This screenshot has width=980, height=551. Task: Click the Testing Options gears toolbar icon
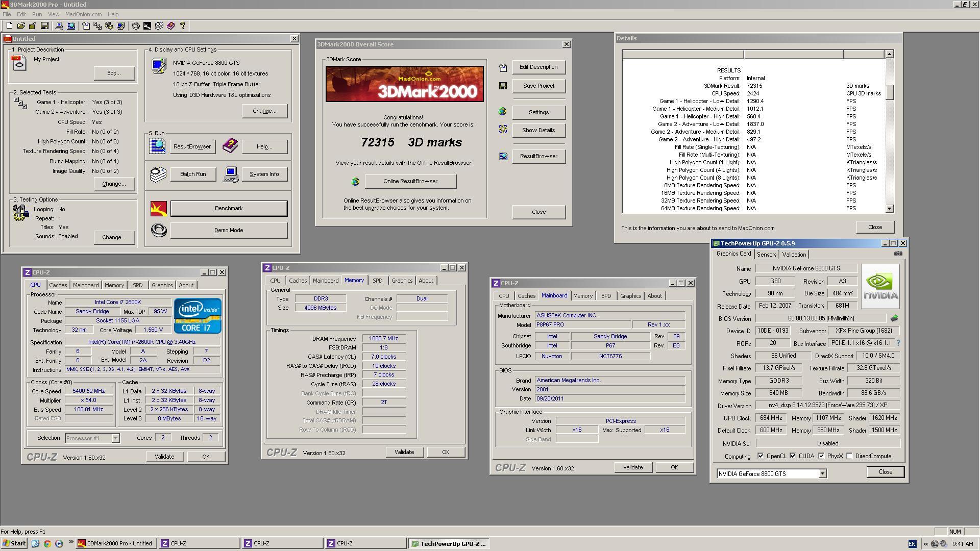point(109,26)
